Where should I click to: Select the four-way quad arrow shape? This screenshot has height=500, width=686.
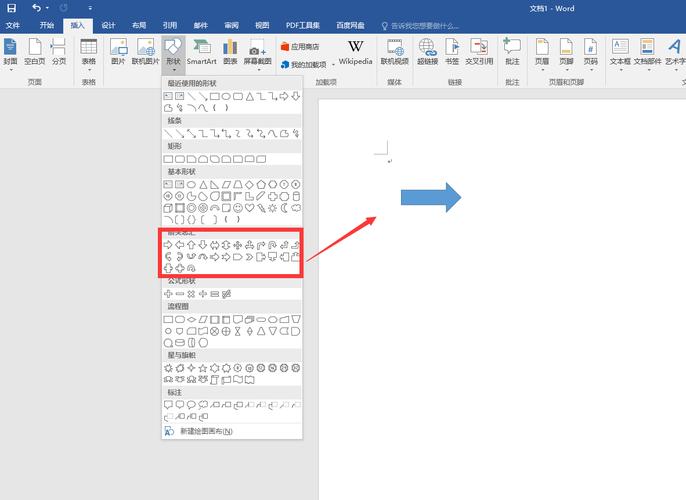[238, 245]
